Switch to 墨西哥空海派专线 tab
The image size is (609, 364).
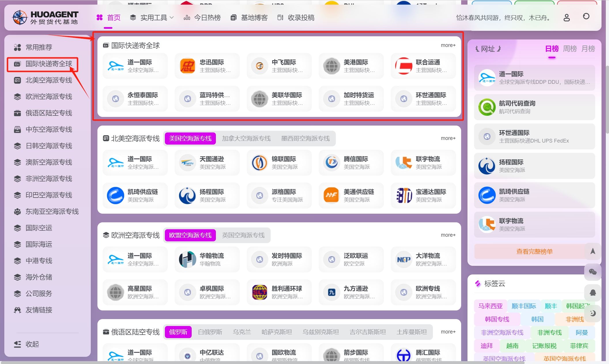tap(305, 139)
